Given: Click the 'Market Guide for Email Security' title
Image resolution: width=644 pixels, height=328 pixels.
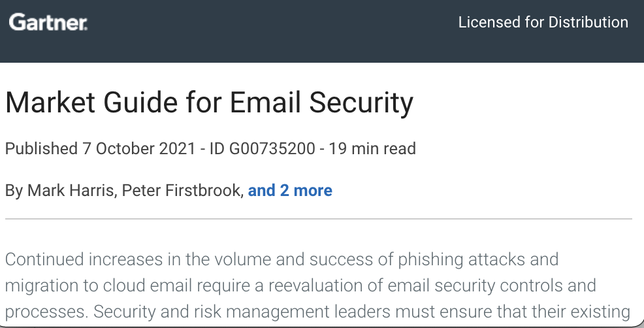Looking at the screenshot, I should click(x=209, y=103).
